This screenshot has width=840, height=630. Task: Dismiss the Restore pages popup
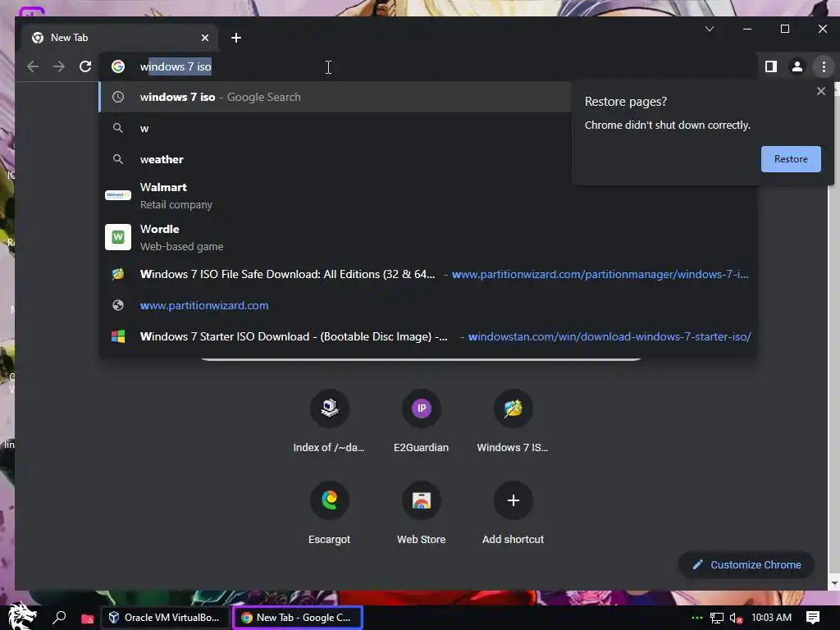point(820,91)
